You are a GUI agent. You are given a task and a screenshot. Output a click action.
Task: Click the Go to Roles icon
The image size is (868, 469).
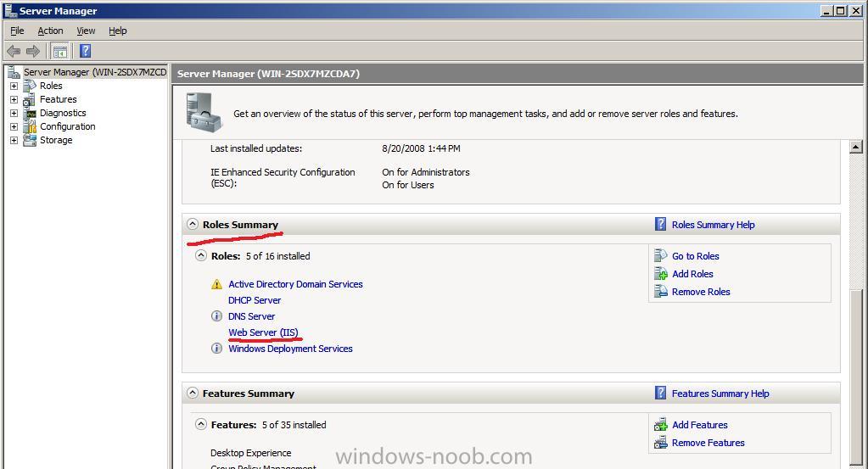[x=660, y=255]
